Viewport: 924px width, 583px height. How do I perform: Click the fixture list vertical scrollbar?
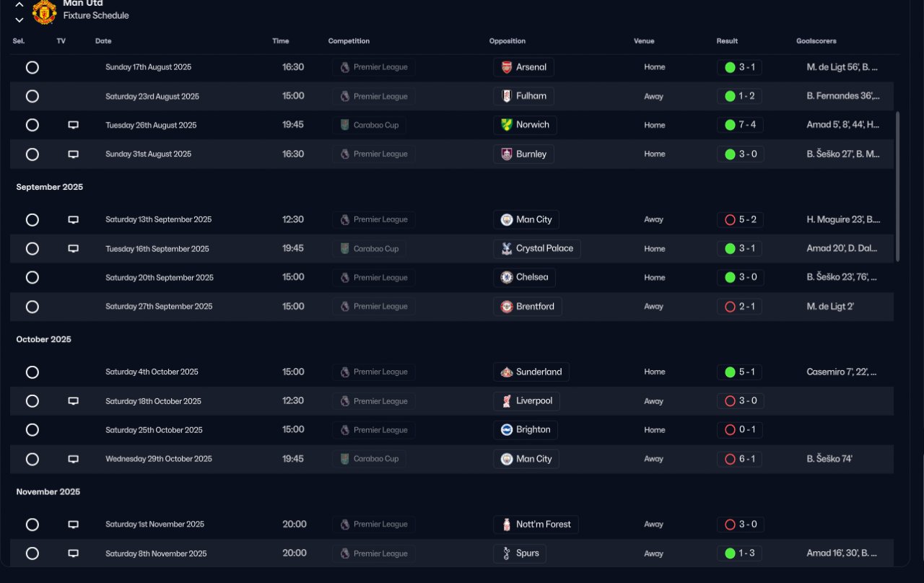tap(898, 186)
